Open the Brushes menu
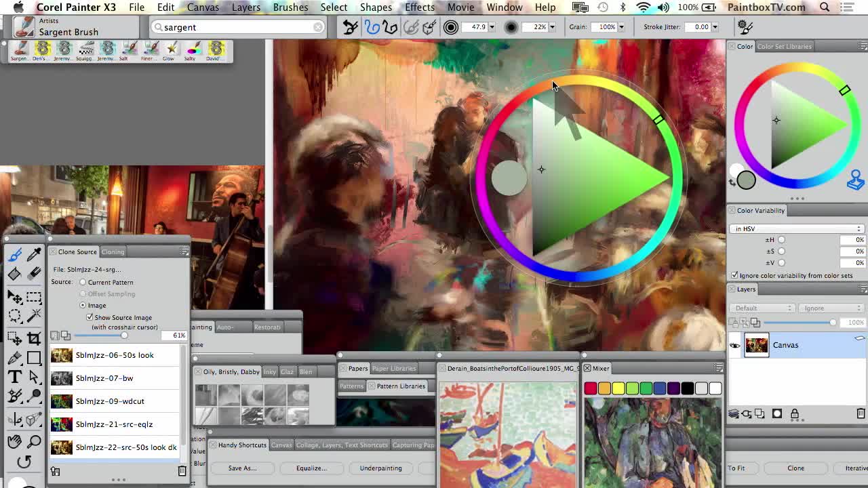This screenshot has width=868, height=488. pyautogui.click(x=290, y=7)
